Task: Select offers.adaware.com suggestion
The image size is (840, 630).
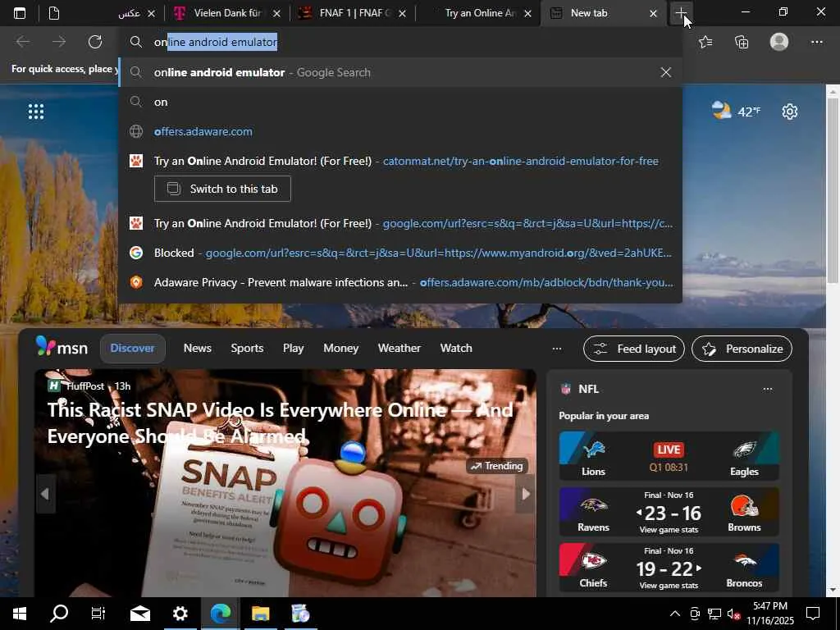Action: click(x=400, y=131)
